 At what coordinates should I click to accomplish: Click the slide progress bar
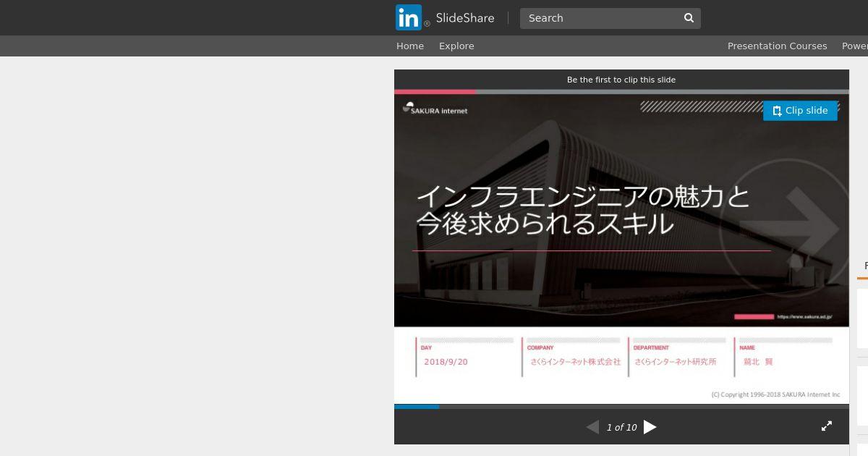pos(621,407)
